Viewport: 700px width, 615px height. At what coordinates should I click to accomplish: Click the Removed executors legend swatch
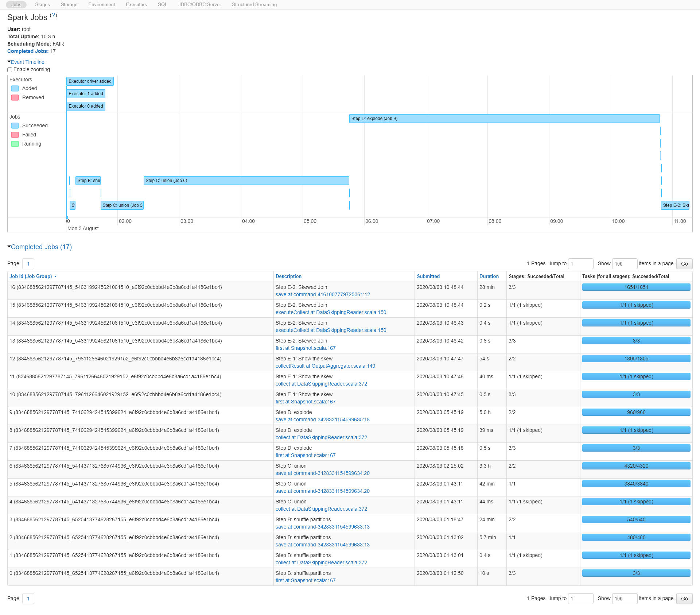tap(15, 97)
